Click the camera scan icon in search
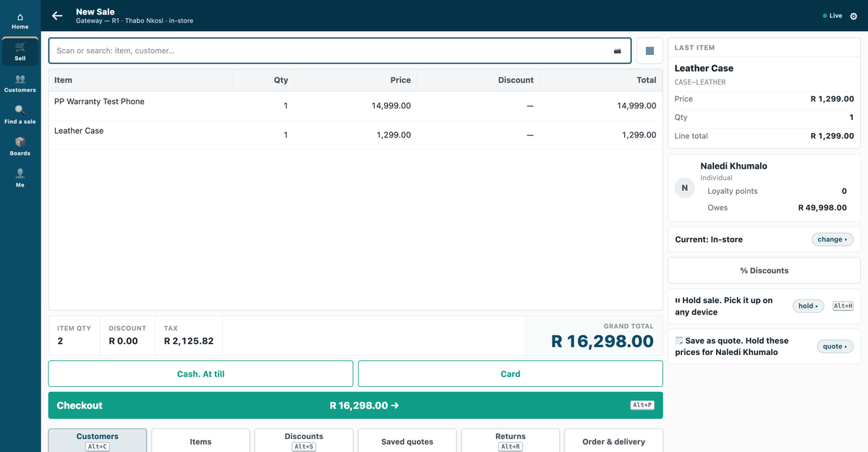The image size is (868, 452). click(x=617, y=51)
